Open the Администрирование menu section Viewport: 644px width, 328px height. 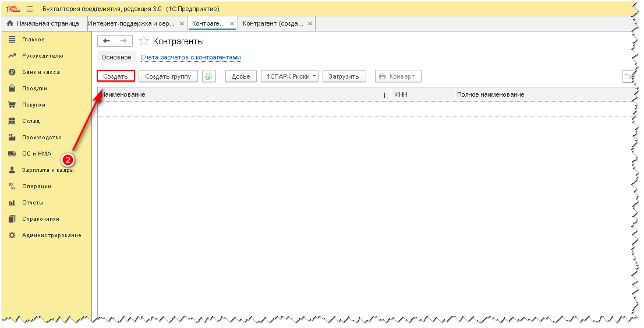click(x=52, y=235)
